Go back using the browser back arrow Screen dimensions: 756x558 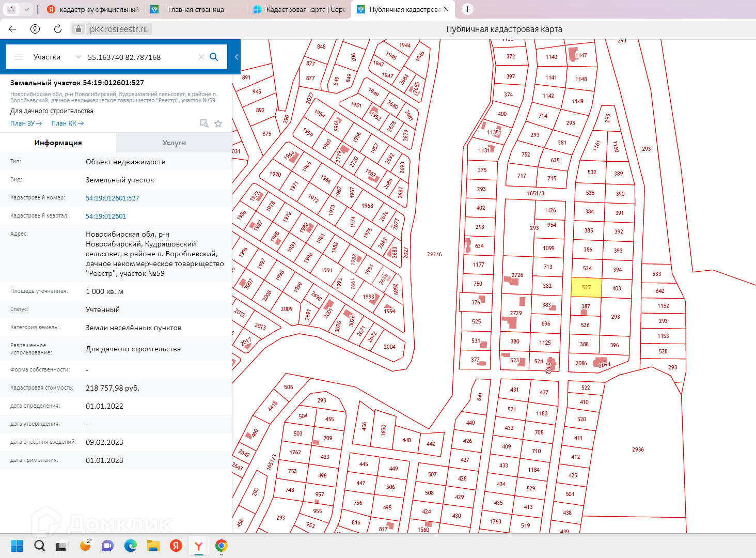[x=12, y=29]
